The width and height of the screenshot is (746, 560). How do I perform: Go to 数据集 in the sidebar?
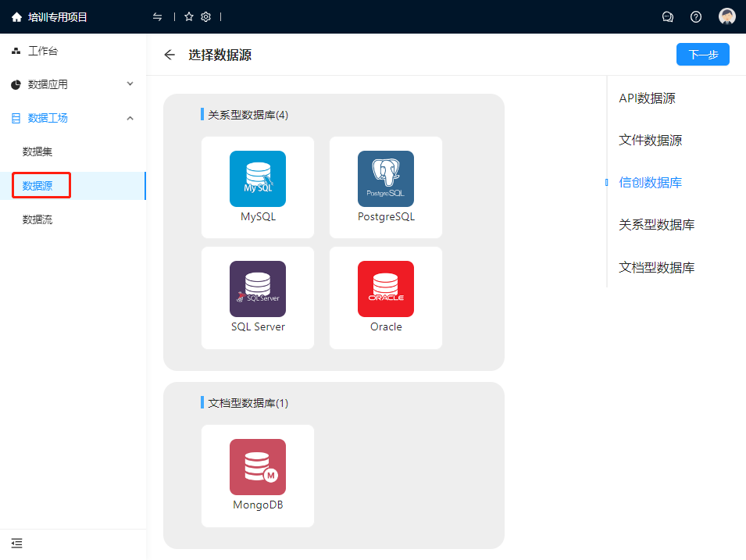(37, 152)
